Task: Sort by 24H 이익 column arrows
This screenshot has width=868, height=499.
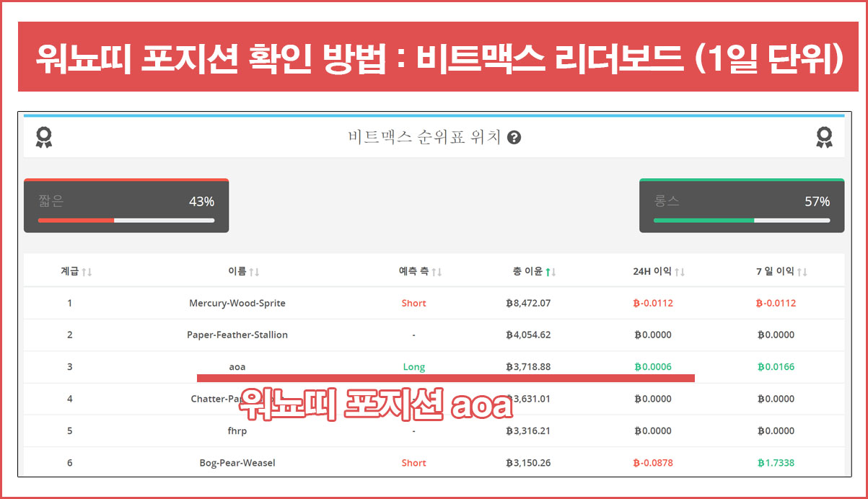Action: click(680, 272)
